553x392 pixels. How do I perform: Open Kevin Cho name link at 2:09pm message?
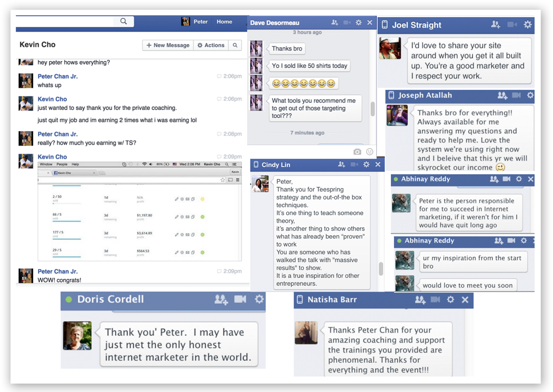tap(52, 157)
